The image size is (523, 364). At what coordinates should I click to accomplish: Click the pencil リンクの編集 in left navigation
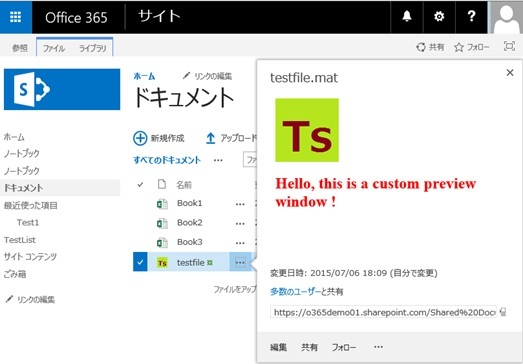click(30, 299)
